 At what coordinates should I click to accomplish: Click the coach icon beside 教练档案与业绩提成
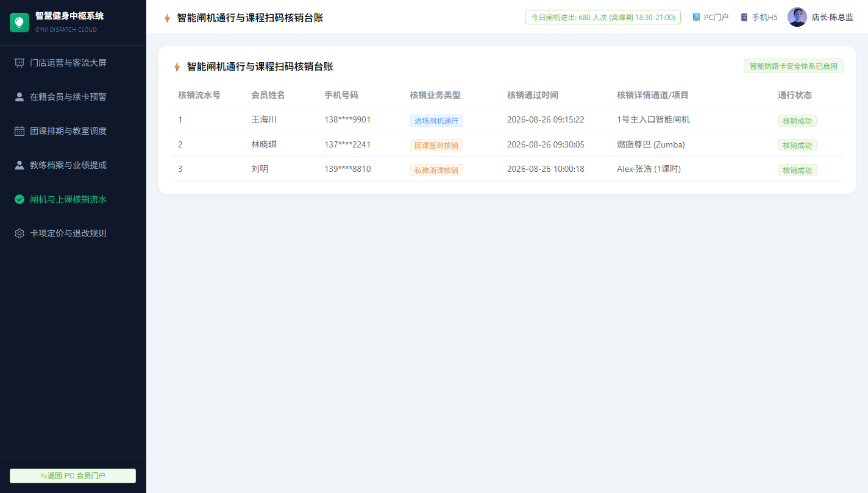20,165
